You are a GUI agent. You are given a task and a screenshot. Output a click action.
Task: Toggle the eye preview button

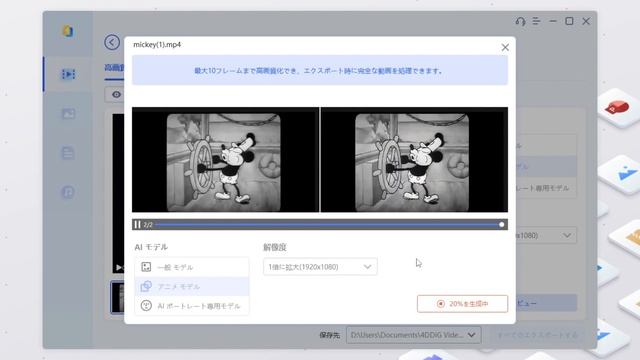point(116,95)
